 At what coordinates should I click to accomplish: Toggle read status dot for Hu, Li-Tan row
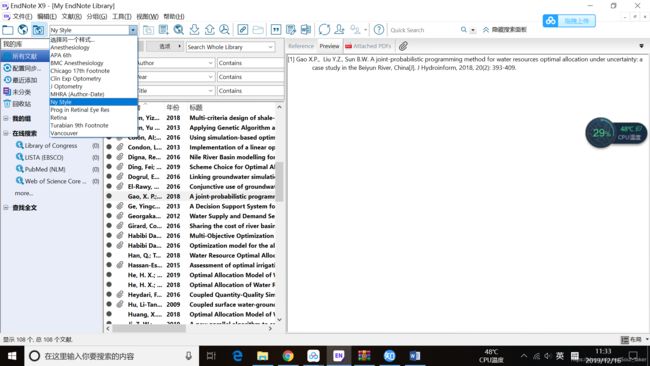(x=109, y=304)
